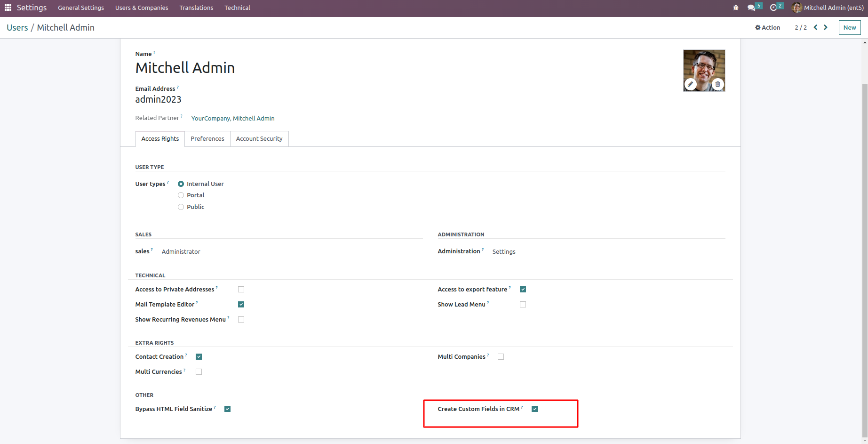Edit avatar with the pencil icon
Image resolution: width=868 pixels, height=444 pixels.
[x=690, y=84]
